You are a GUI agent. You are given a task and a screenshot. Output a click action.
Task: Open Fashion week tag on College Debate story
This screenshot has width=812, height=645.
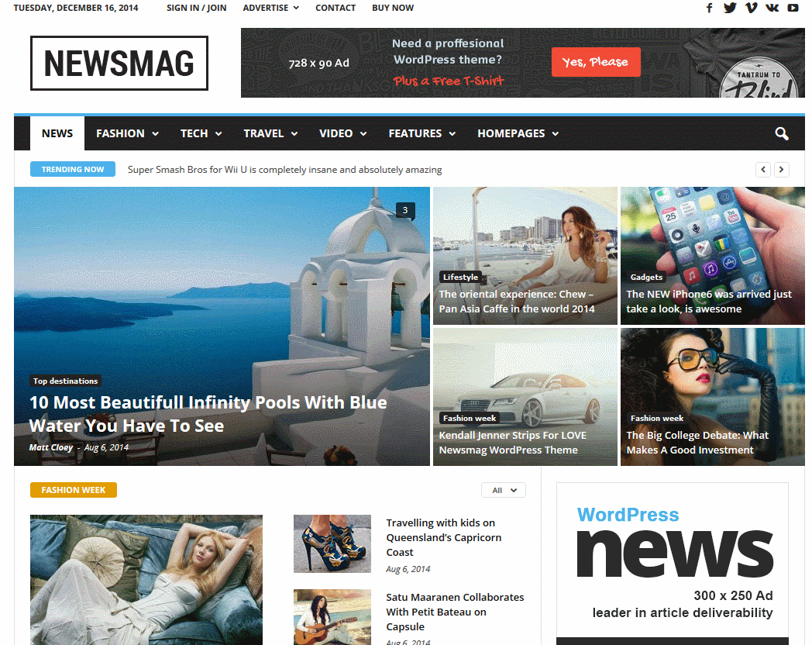tap(656, 418)
